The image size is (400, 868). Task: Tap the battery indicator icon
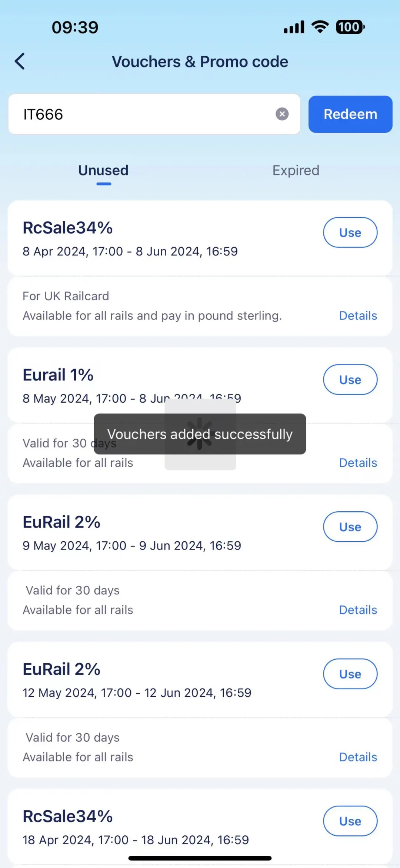[350, 27]
